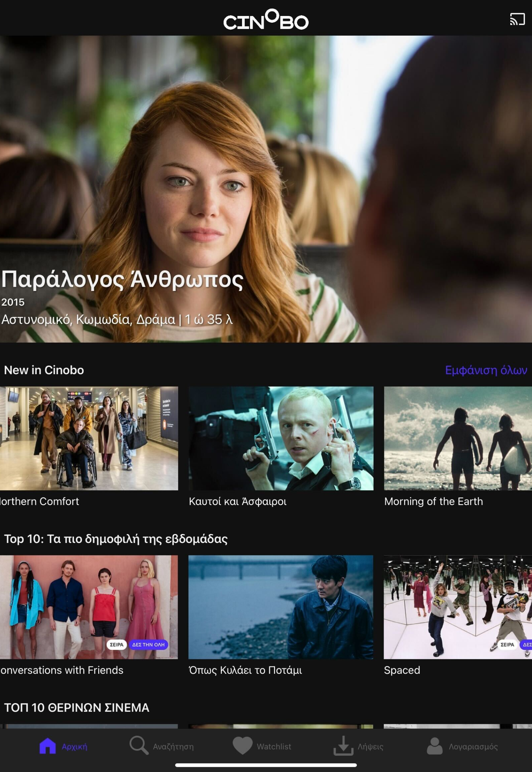Open the Home tab house icon
Viewport: 532px width, 772px height.
tap(48, 746)
